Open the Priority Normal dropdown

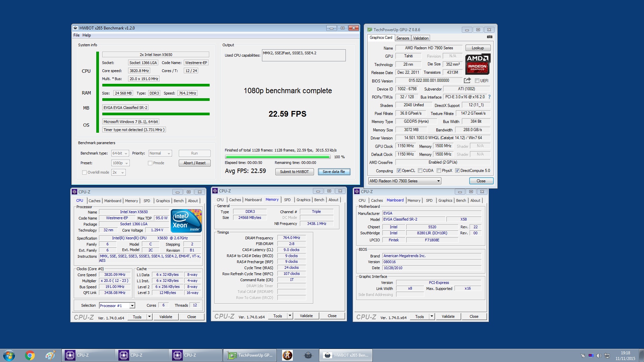pos(160,153)
